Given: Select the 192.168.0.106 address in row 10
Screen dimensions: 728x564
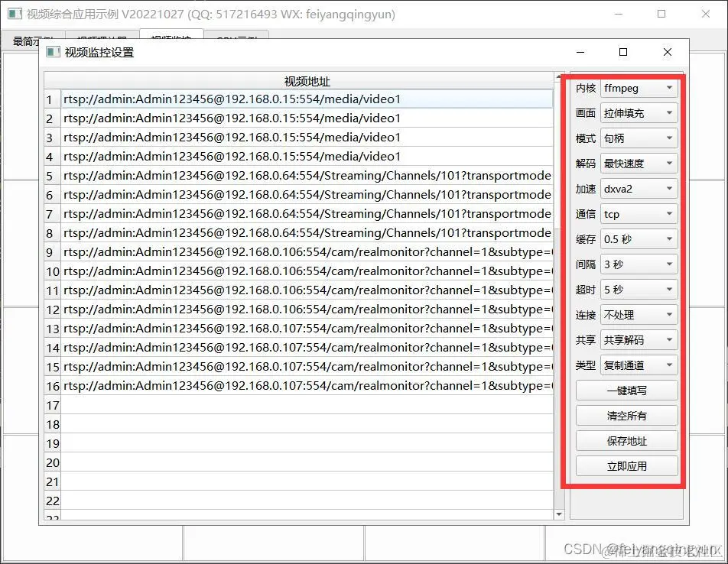Looking at the screenshot, I should point(307,271).
